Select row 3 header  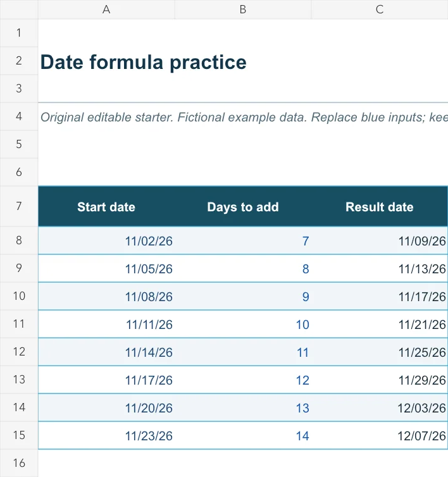[19, 89]
